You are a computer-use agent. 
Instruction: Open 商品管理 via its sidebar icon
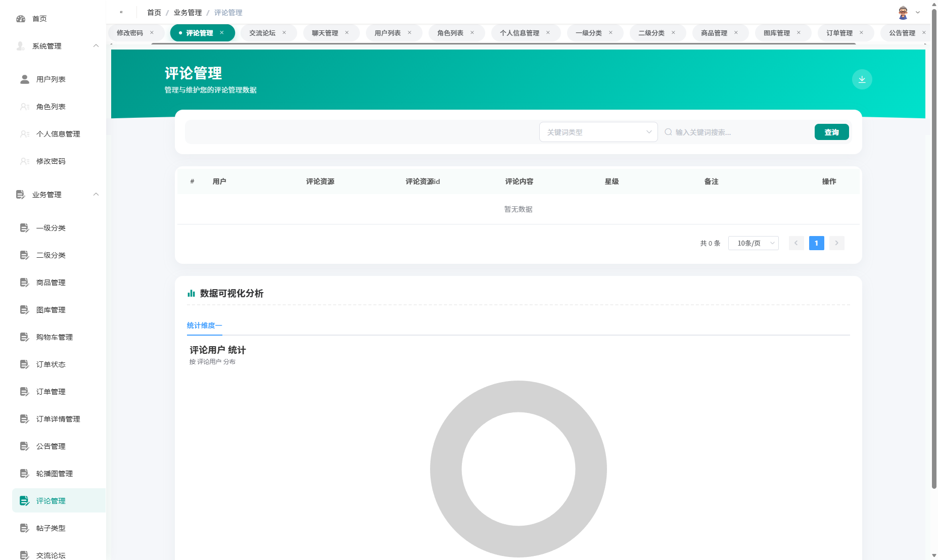(x=24, y=282)
